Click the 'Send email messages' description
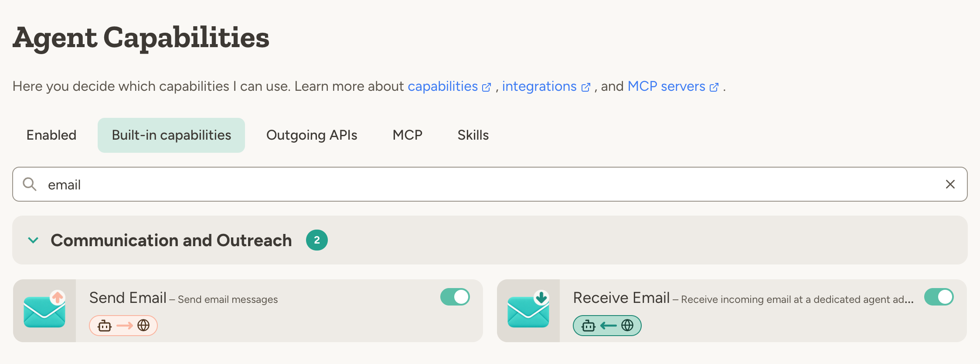The width and height of the screenshot is (980, 364). [x=228, y=299]
